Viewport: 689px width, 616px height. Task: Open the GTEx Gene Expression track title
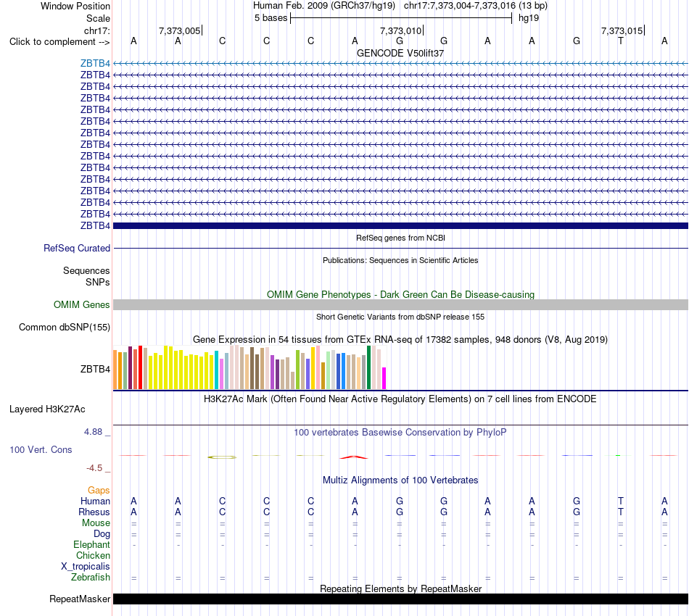(x=400, y=339)
